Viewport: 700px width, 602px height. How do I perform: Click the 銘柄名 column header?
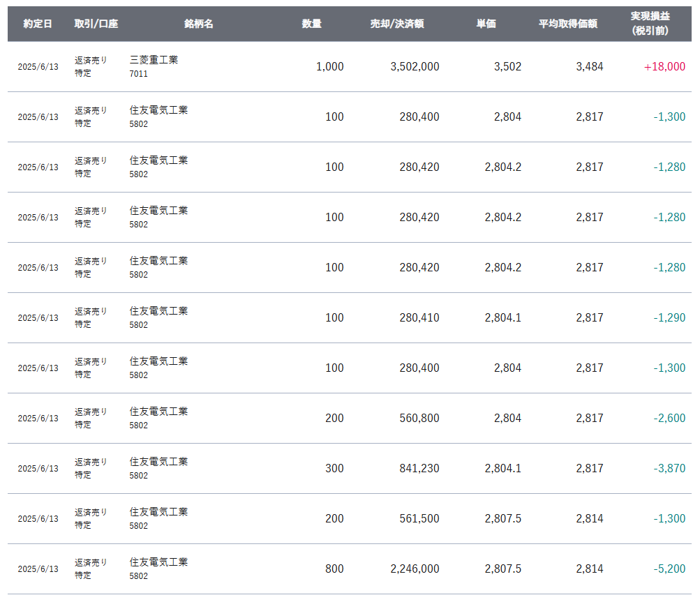coord(199,24)
